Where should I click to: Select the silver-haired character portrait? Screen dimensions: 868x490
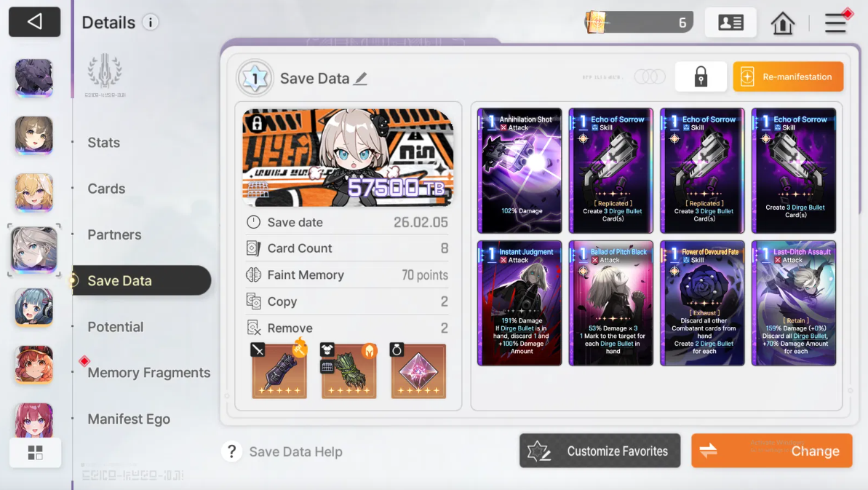tap(33, 250)
